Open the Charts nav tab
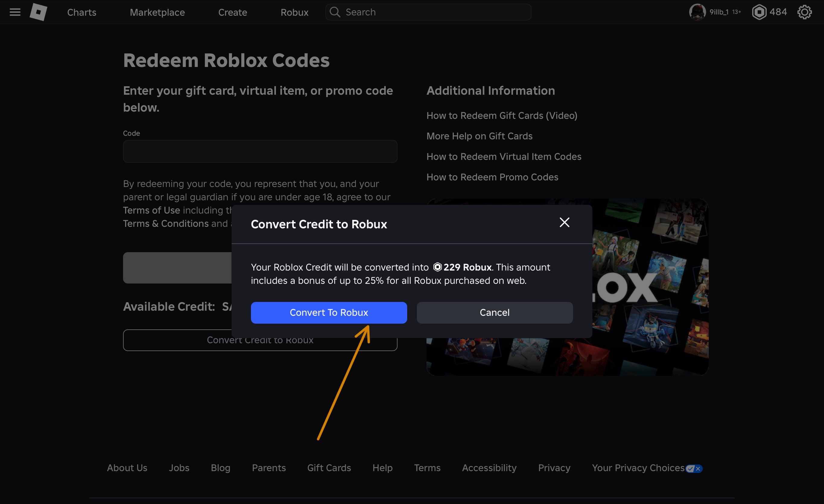Screen dimensions: 824x504 coord(82,12)
